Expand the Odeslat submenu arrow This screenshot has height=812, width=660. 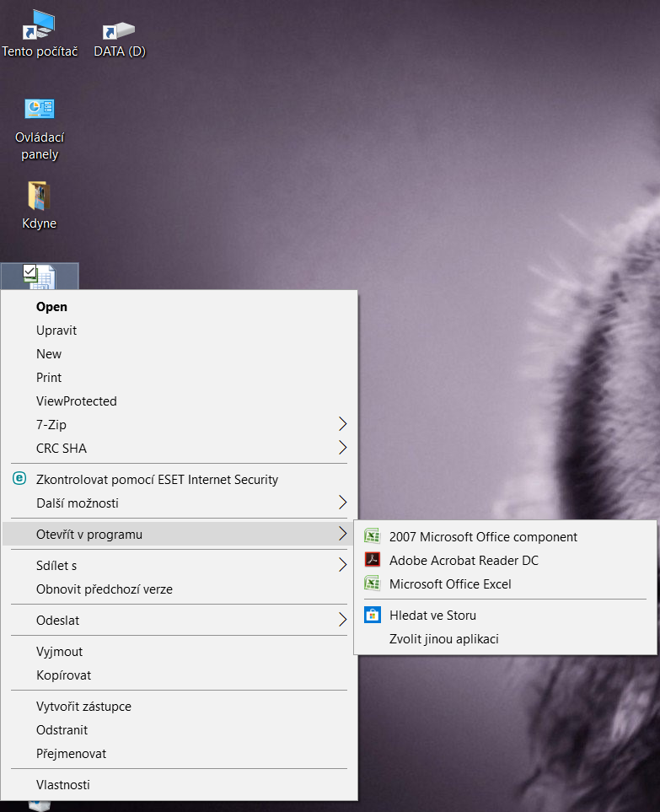[x=343, y=620]
